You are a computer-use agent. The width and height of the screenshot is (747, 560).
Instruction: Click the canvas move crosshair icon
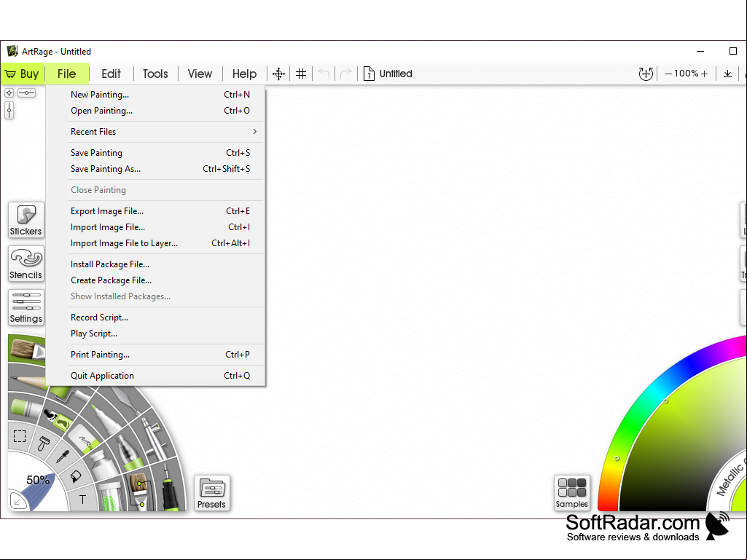[278, 74]
